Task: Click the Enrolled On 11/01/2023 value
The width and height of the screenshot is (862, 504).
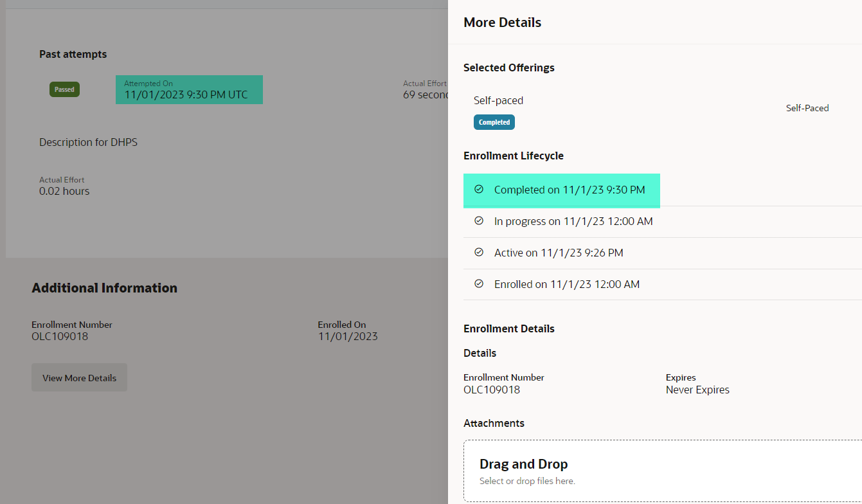Action: pos(348,336)
